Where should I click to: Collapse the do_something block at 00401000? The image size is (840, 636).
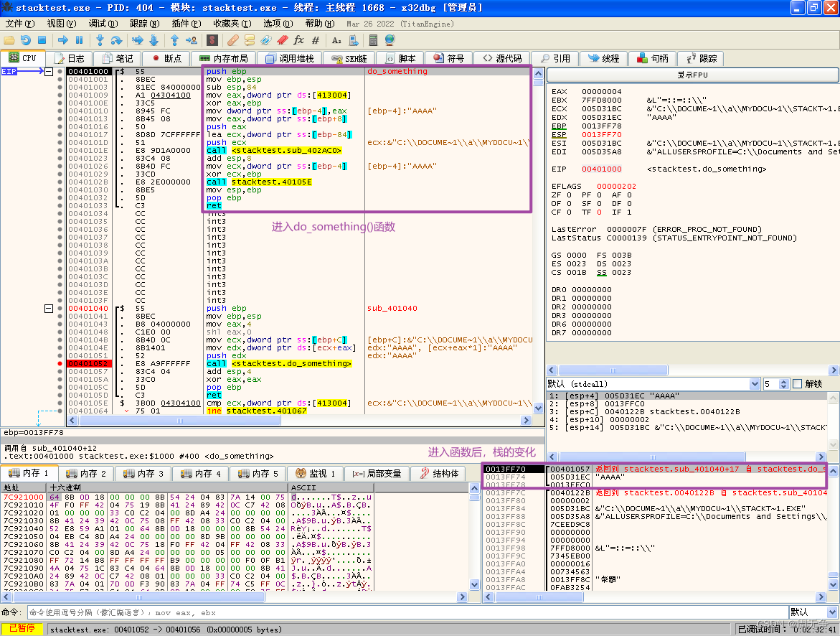point(49,72)
